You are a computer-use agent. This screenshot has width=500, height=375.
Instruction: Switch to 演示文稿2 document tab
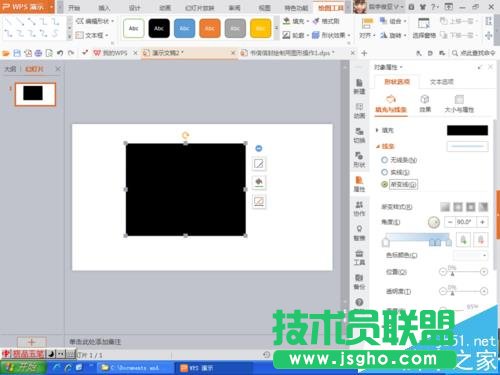coord(188,53)
